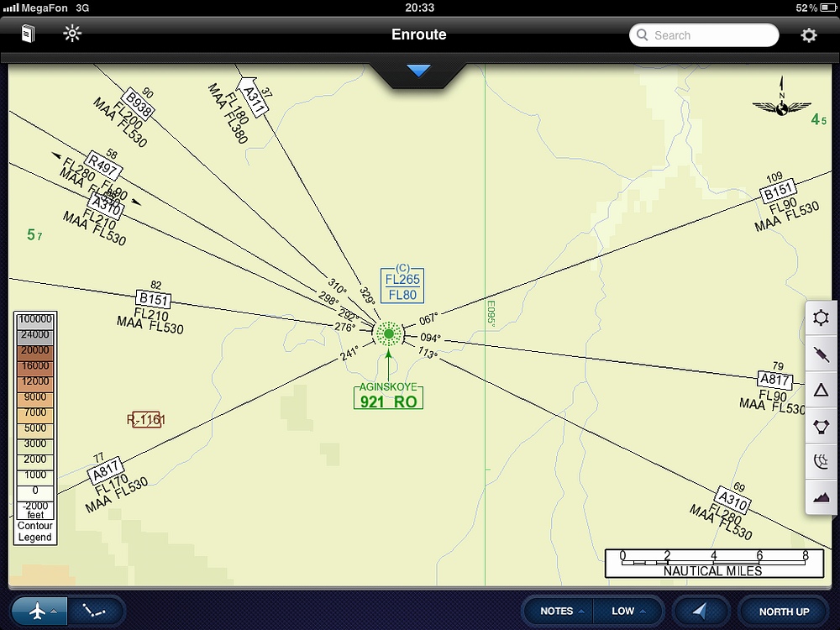Tap the brightness sun icon
The width and height of the screenshot is (840, 630).
72,34
